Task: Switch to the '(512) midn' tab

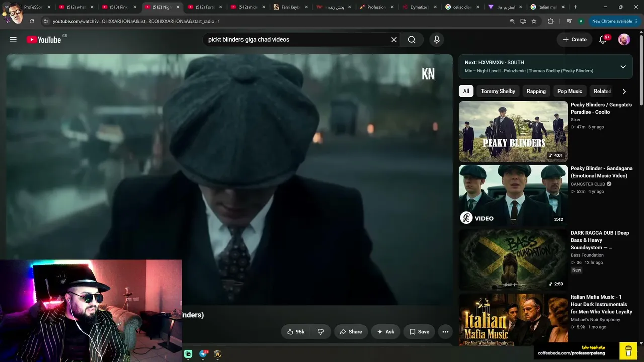Action: (x=248, y=7)
